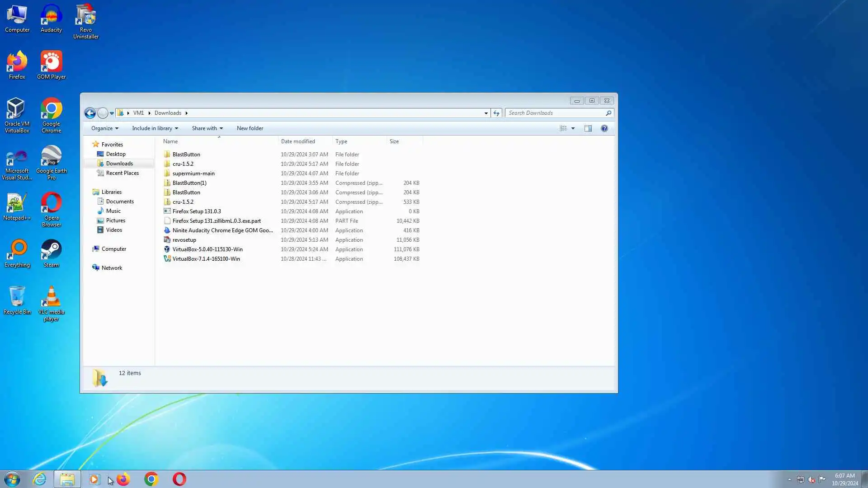Select Network in the navigation pane
The image size is (868, 488).
112,268
